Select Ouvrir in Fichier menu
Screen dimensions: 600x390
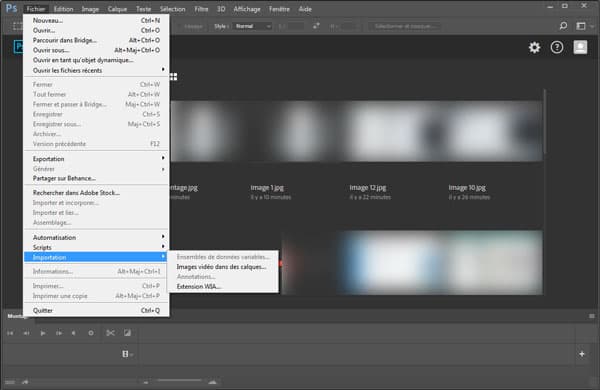coord(96,30)
